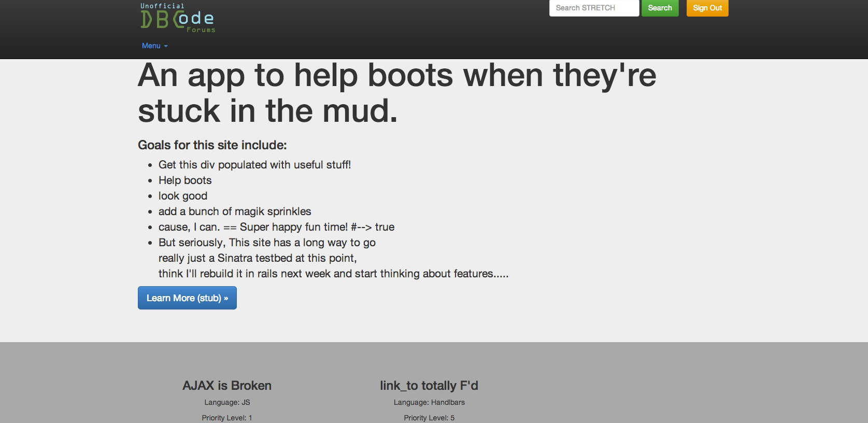Click the Sinatra testbed line of text
The height and width of the screenshot is (423, 868).
point(258,258)
